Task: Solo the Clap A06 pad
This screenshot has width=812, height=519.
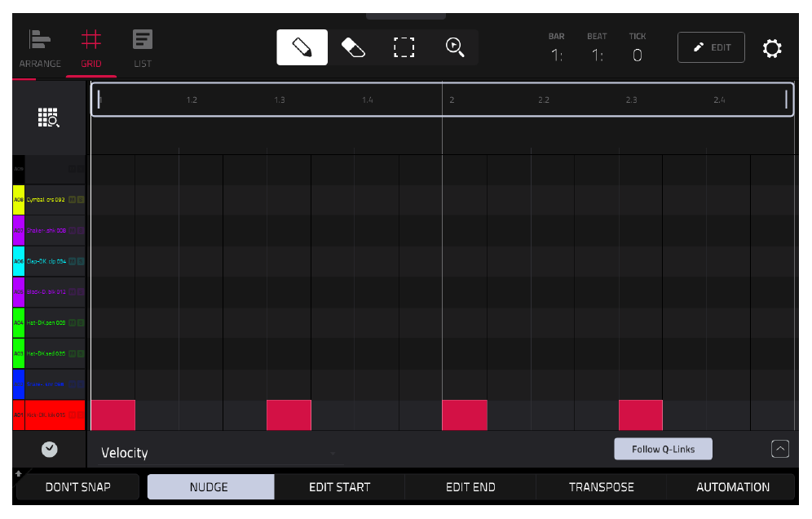Action: tap(80, 261)
